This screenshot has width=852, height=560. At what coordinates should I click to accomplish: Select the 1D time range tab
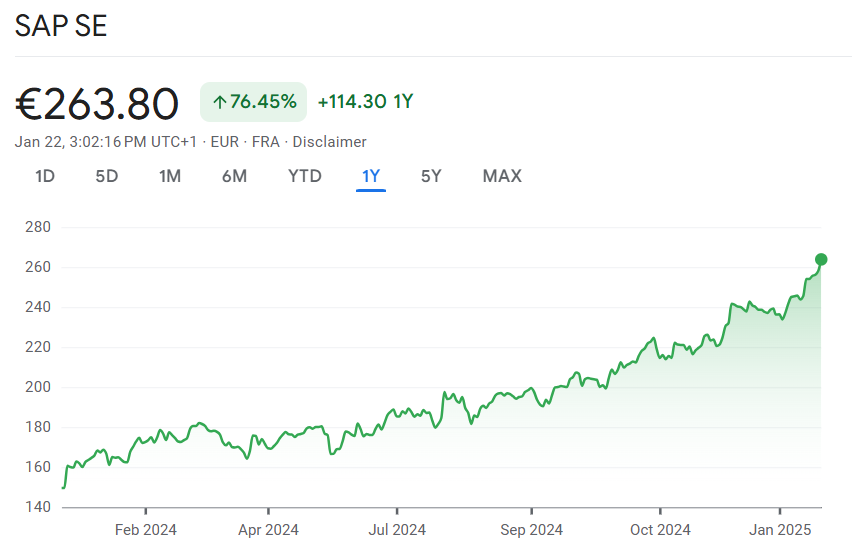[45, 176]
